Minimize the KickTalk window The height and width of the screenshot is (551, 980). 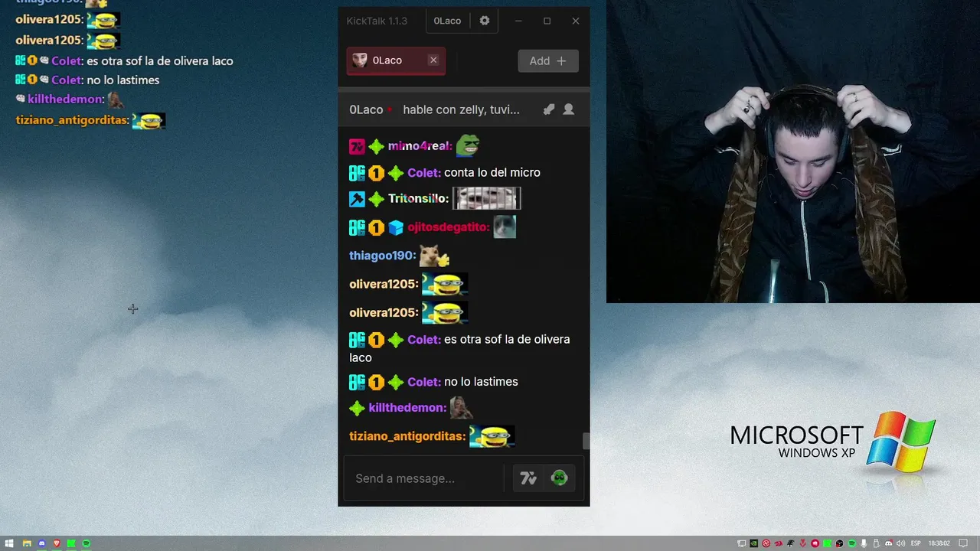point(518,21)
